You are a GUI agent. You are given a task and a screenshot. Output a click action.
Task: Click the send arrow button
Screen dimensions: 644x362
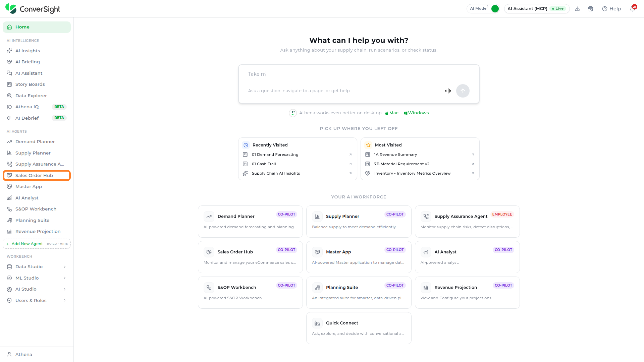pyautogui.click(x=463, y=91)
